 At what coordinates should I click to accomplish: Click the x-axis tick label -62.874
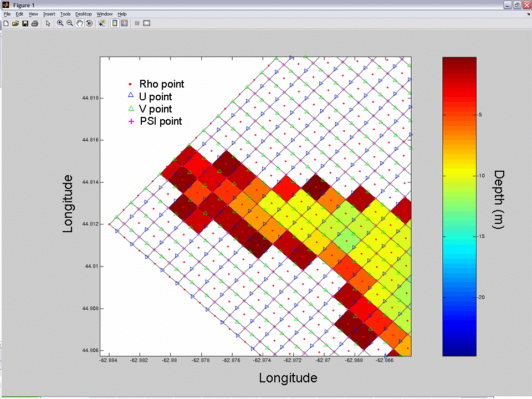click(x=262, y=360)
